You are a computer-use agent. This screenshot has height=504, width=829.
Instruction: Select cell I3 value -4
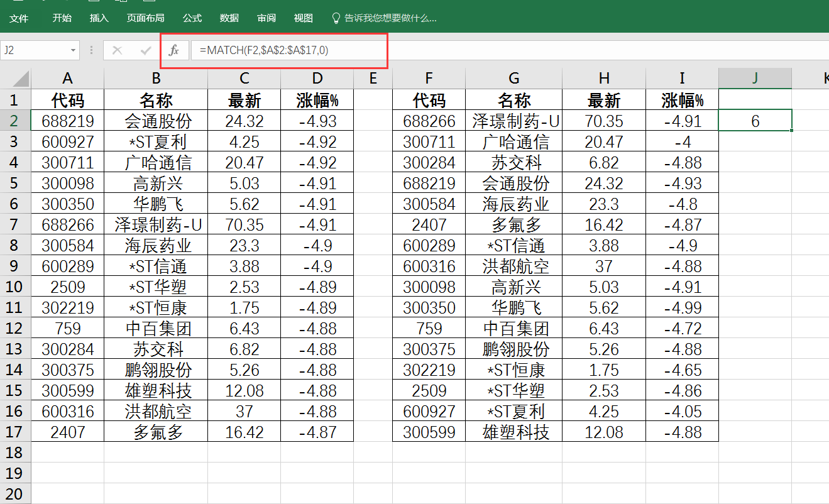[682, 141]
